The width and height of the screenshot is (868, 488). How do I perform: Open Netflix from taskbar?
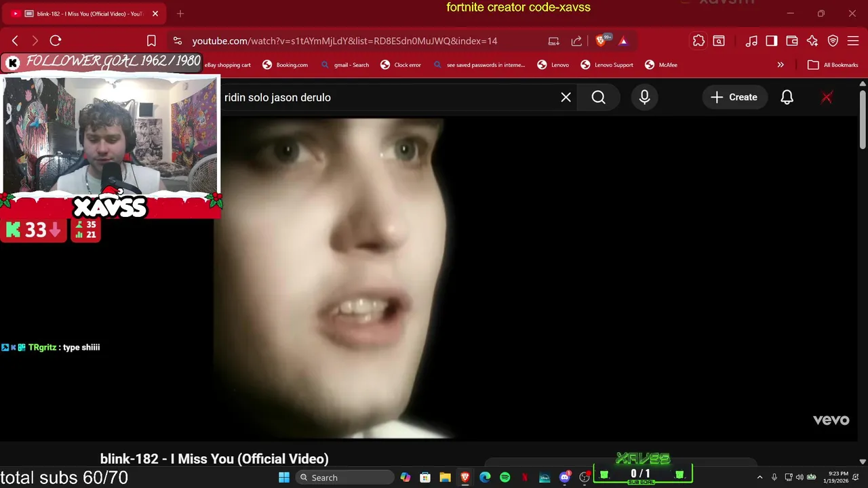(524, 478)
